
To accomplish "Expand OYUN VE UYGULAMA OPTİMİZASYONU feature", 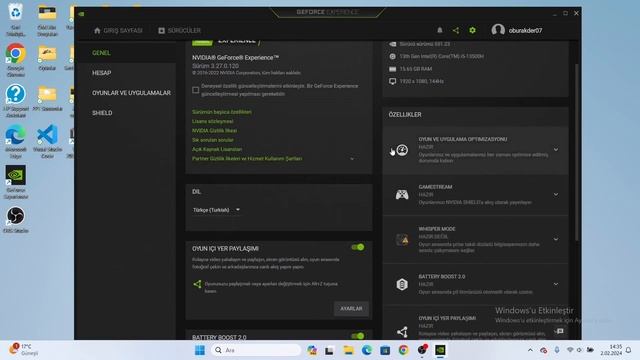I will click(x=556, y=150).
